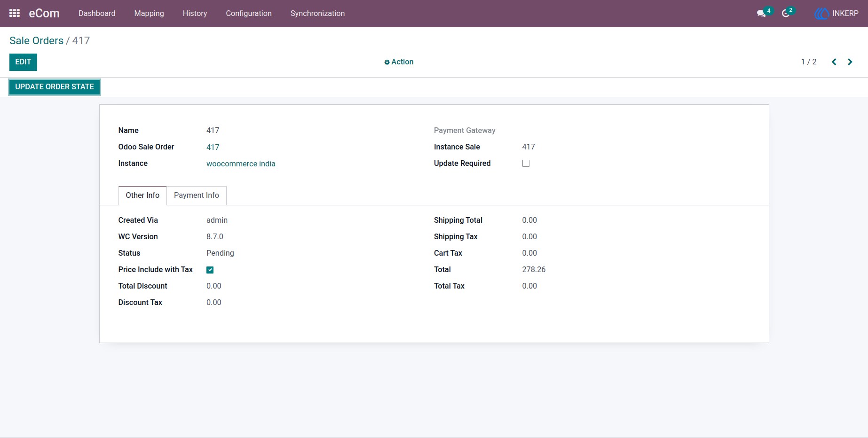Click the Total value 278.26
868x438 pixels.
click(x=534, y=270)
